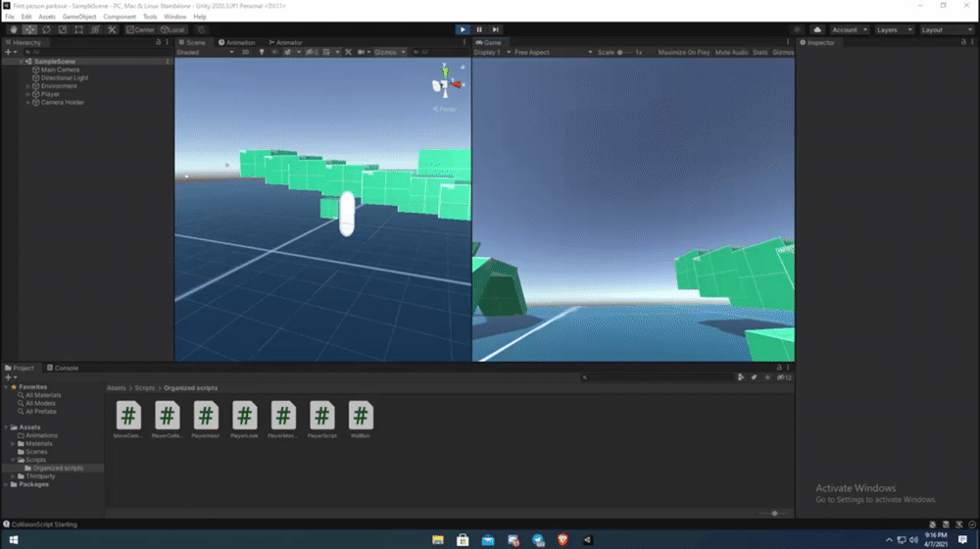The width and height of the screenshot is (980, 549).
Task: Expand the Materials folder in Project
Action: pyautogui.click(x=13, y=444)
